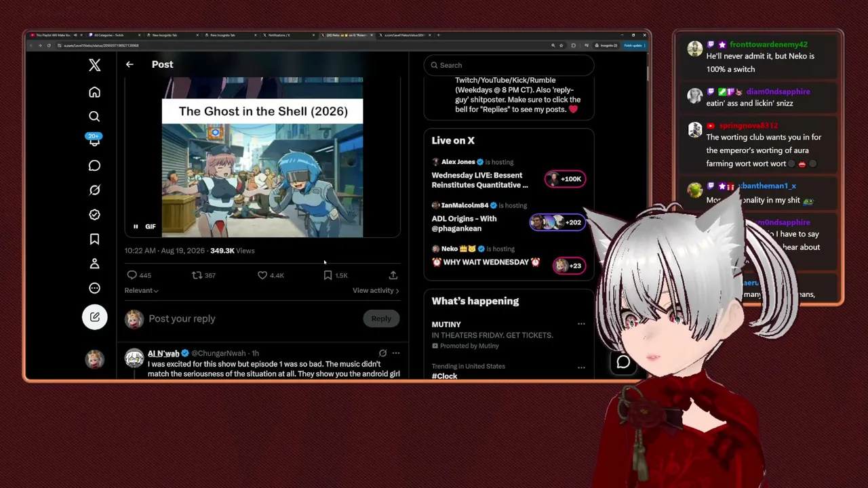Open View activity link

coord(376,290)
